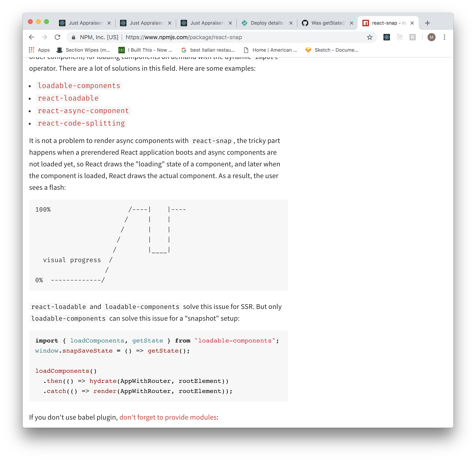
Task: Open the react-code-splitting link
Action: pyautogui.click(x=81, y=123)
